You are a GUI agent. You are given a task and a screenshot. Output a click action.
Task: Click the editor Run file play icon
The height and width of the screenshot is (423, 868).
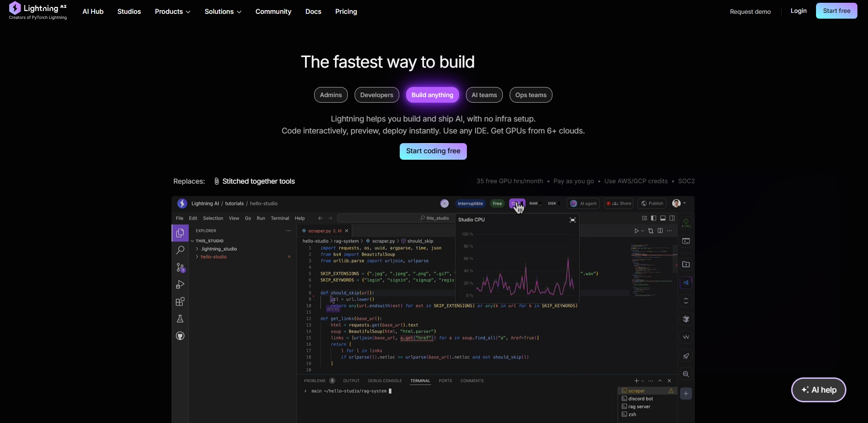click(x=637, y=231)
